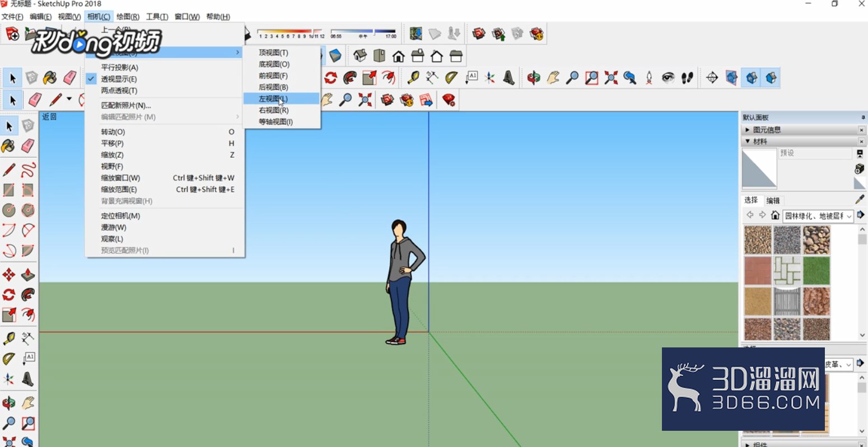
Task: Select the Line pencil tool in left toolbar
Action: [9, 170]
